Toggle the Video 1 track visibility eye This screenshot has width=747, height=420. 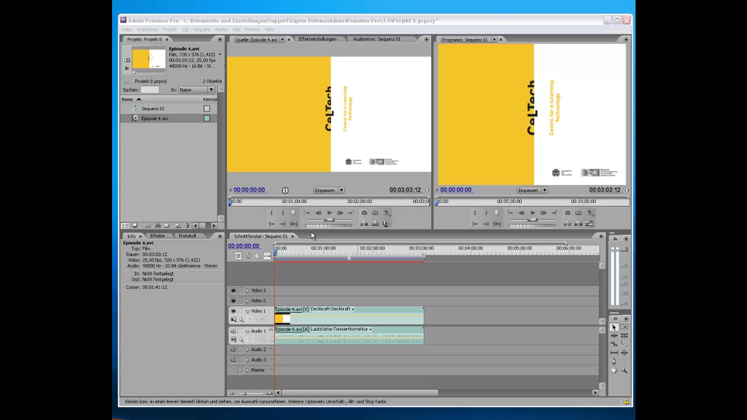click(x=234, y=311)
